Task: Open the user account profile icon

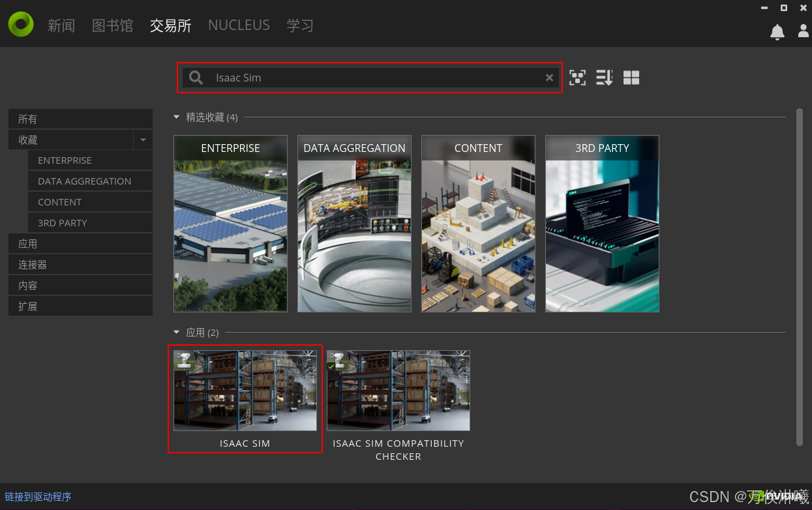Action: (x=804, y=31)
